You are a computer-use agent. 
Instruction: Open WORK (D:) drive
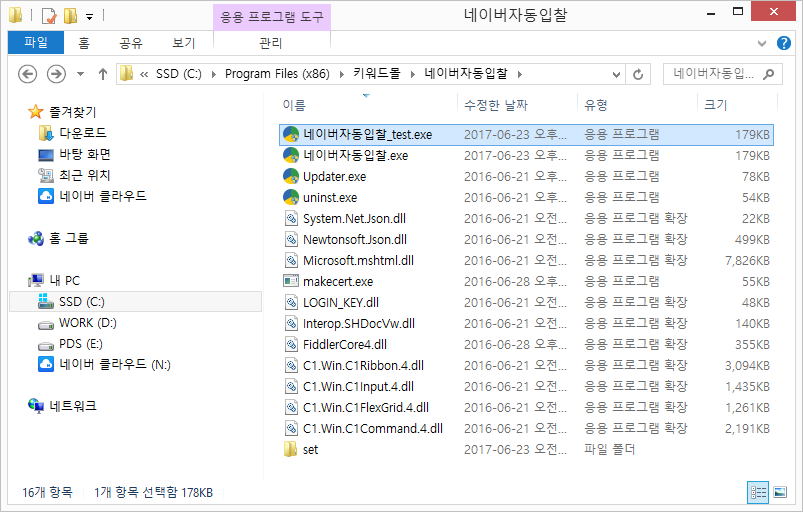click(77, 323)
